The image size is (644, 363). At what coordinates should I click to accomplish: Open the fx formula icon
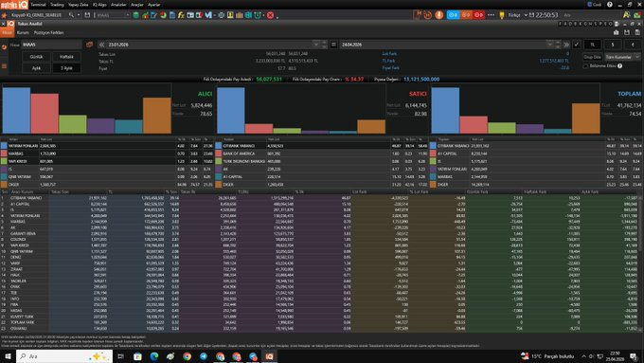[181, 15]
